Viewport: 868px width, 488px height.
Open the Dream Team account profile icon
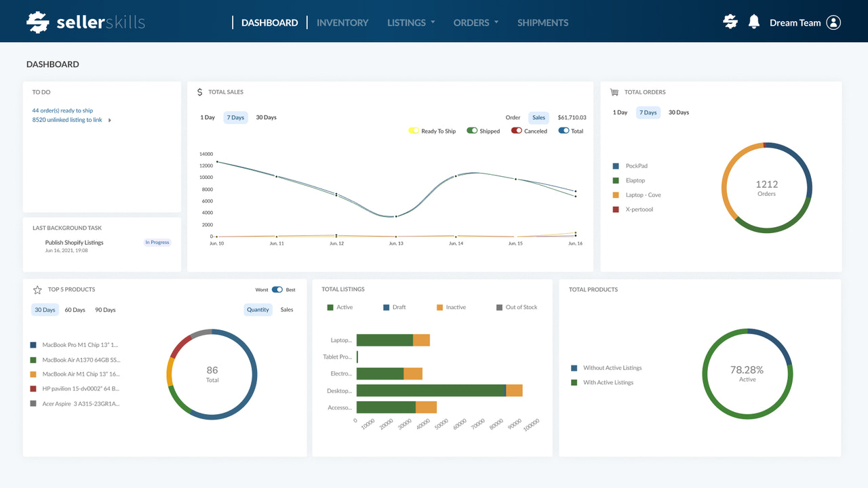point(834,22)
